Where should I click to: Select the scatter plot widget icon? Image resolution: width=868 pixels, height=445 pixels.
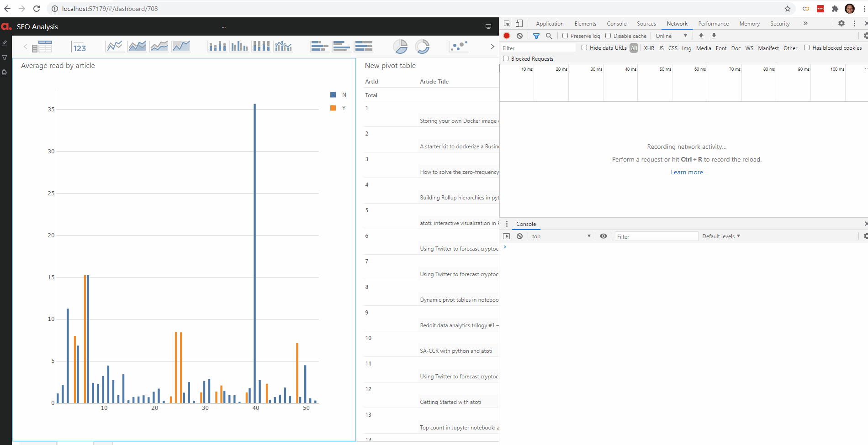pos(458,46)
